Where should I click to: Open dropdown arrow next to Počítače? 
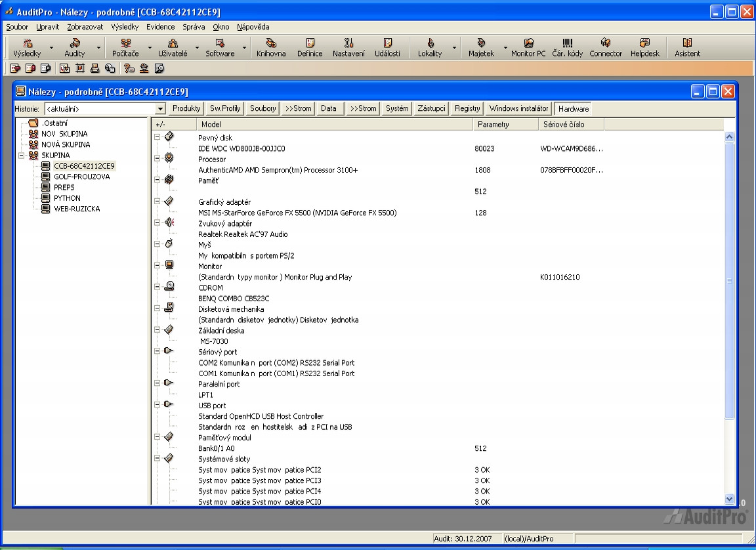[150, 48]
